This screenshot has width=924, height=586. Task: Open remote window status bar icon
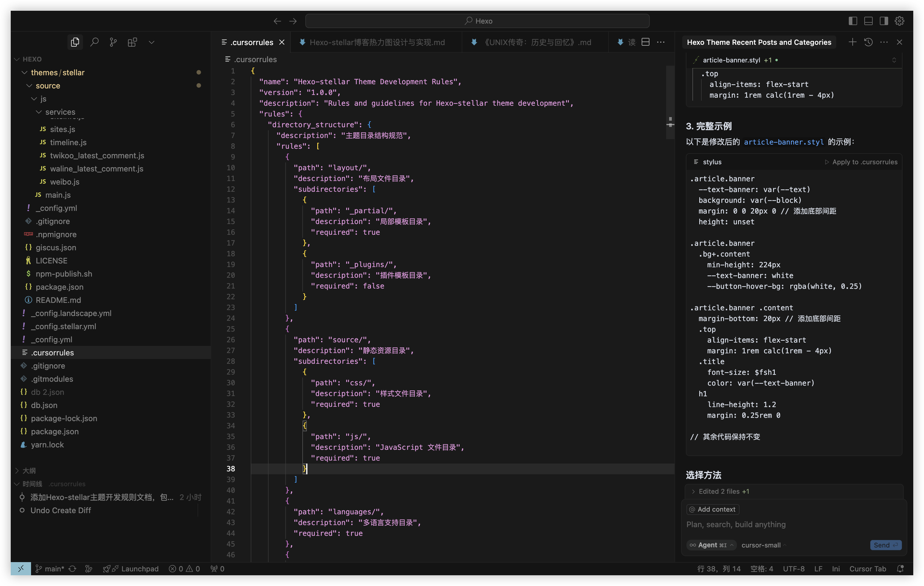(x=21, y=569)
